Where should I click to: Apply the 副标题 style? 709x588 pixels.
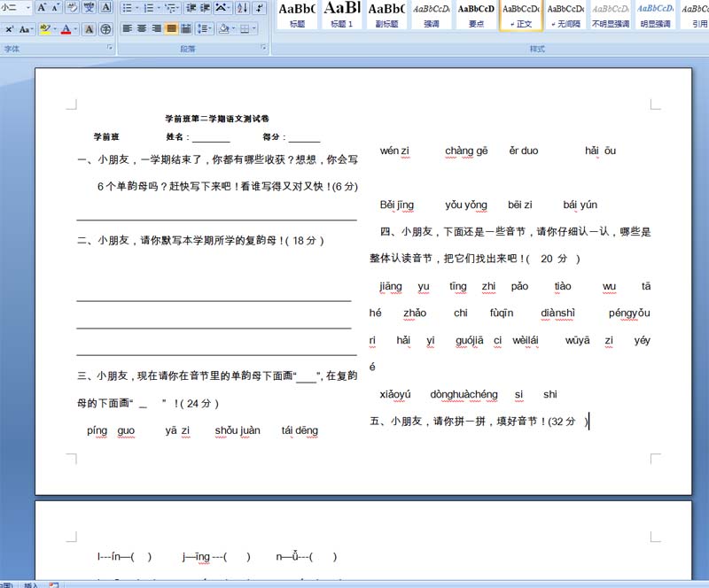tap(386, 15)
